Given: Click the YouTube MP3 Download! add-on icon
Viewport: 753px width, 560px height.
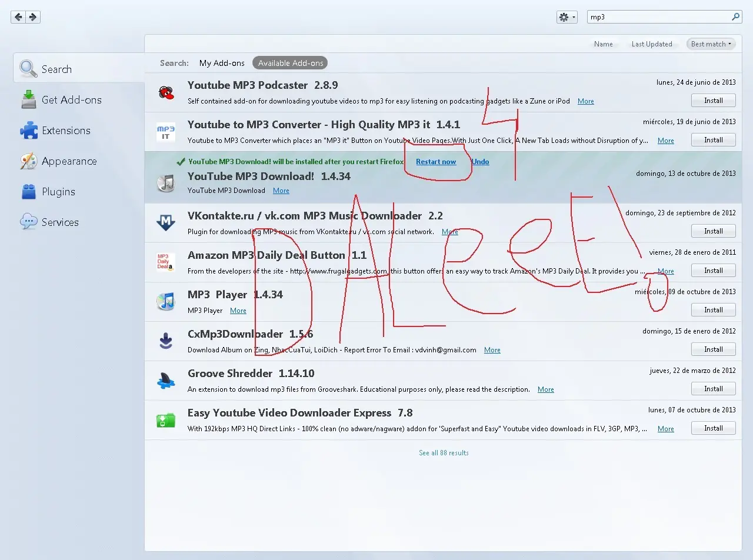Looking at the screenshot, I should point(166,183).
